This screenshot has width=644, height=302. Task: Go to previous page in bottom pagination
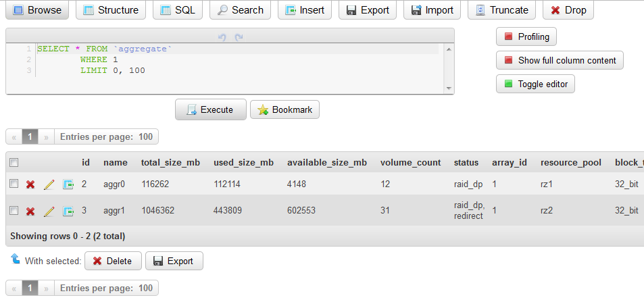14,288
